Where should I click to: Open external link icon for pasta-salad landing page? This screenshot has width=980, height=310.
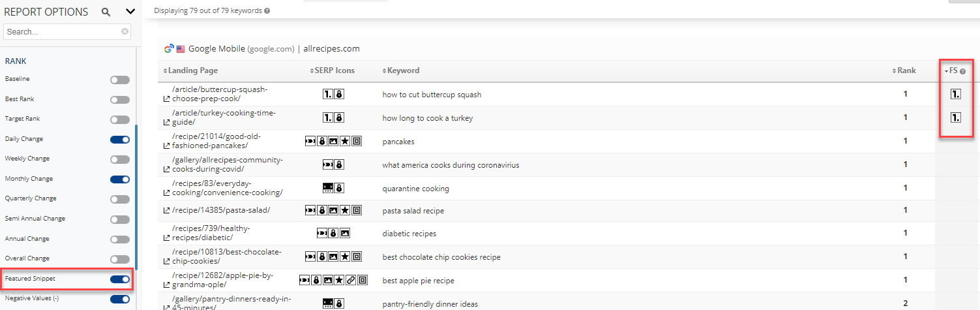(166, 210)
